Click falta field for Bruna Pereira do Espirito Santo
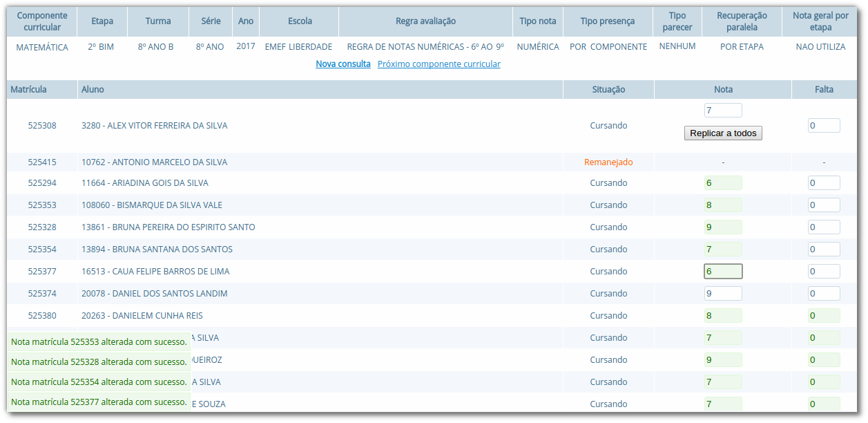This screenshot has height=423, width=868. coord(823,227)
